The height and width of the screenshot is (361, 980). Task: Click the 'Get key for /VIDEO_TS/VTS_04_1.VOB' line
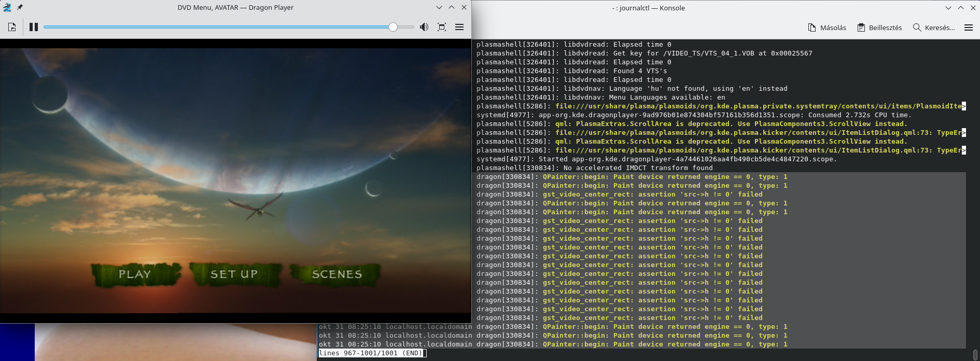(645, 53)
